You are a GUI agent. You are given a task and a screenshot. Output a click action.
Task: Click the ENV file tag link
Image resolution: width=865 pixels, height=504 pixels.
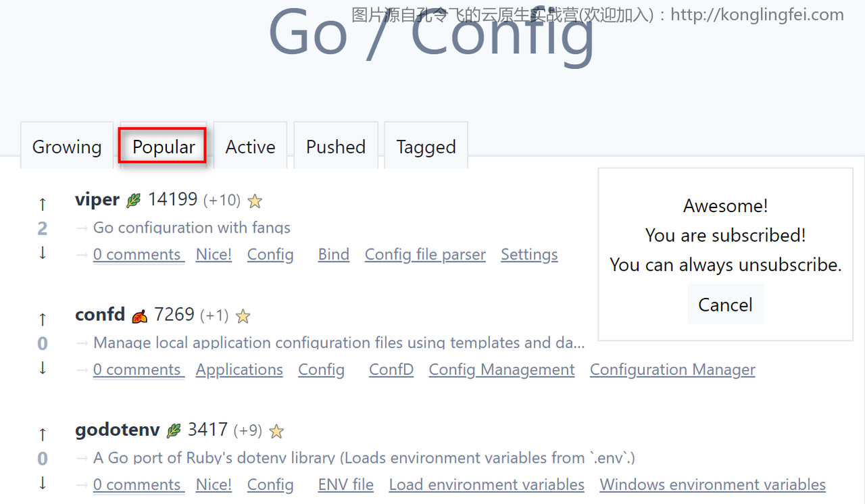(x=345, y=484)
